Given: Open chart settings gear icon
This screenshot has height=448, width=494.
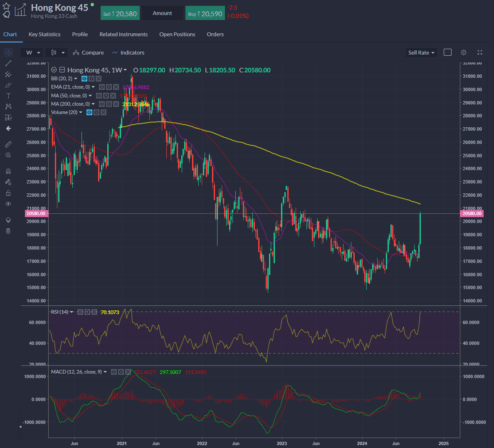Looking at the screenshot, I should click(x=464, y=52).
